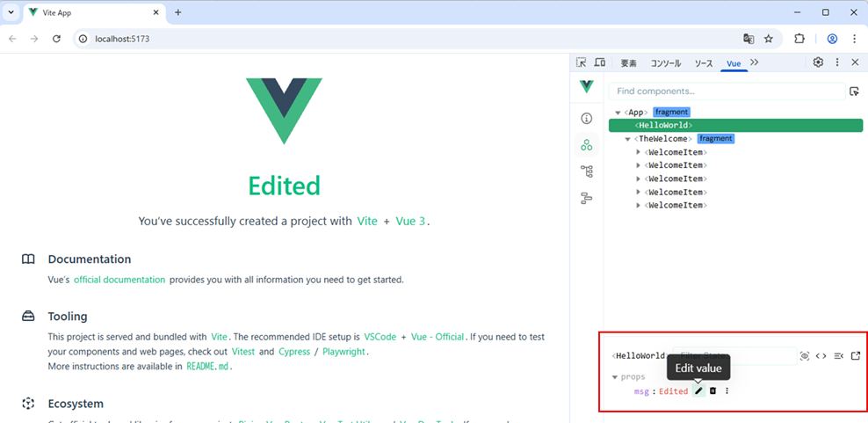
Task: Click the Ecosystem icon
Action: [x=28, y=404]
